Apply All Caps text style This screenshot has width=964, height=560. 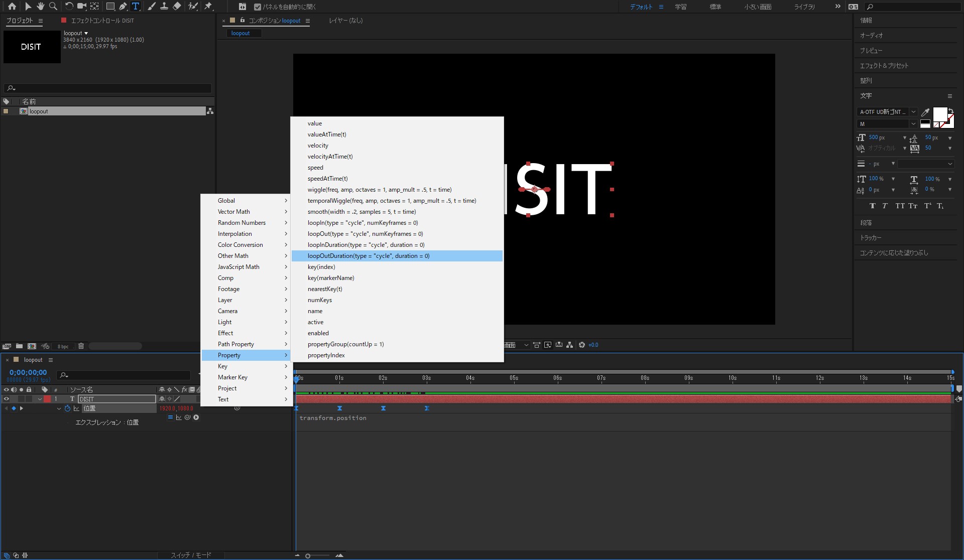(x=900, y=206)
